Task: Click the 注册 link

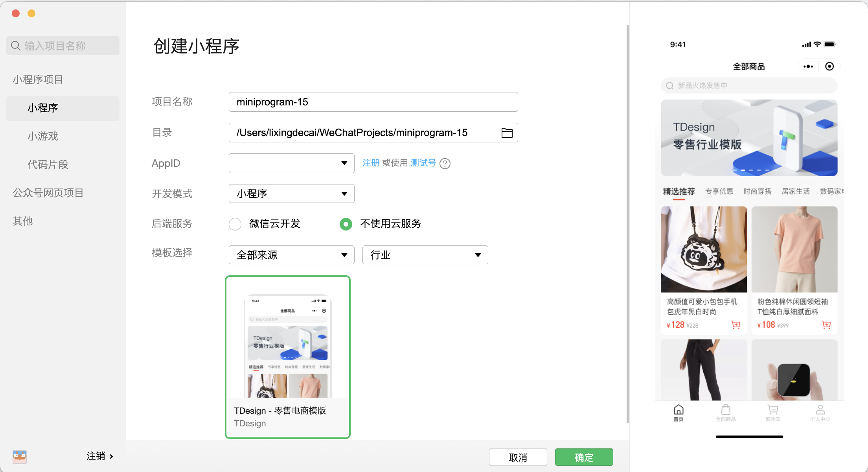Action: pyautogui.click(x=371, y=163)
